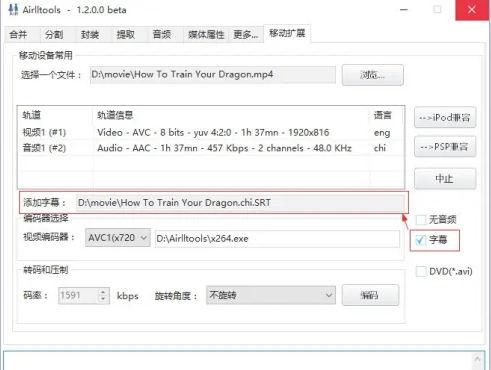The height and width of the screenshot is (370, 491).
Task: Decrease bitrate with the stepper down arrow
Action: tap(103, 299)
